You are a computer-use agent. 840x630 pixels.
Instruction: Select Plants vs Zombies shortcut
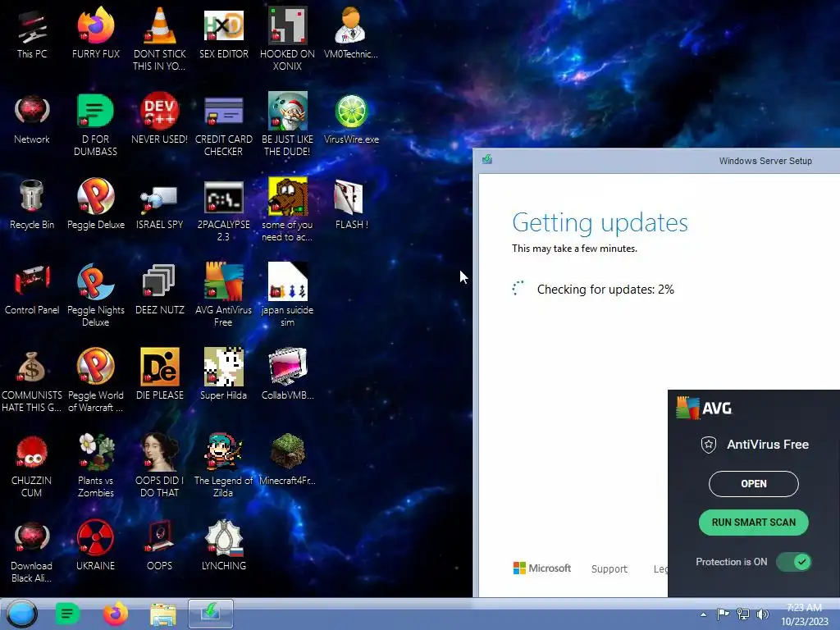(x=96, y=465)
